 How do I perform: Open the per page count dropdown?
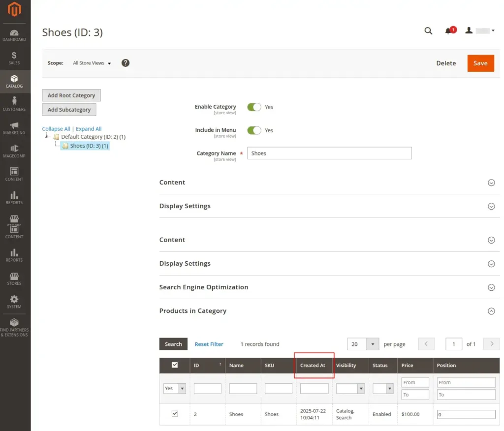pyautogui.click(x=373, y=344)
